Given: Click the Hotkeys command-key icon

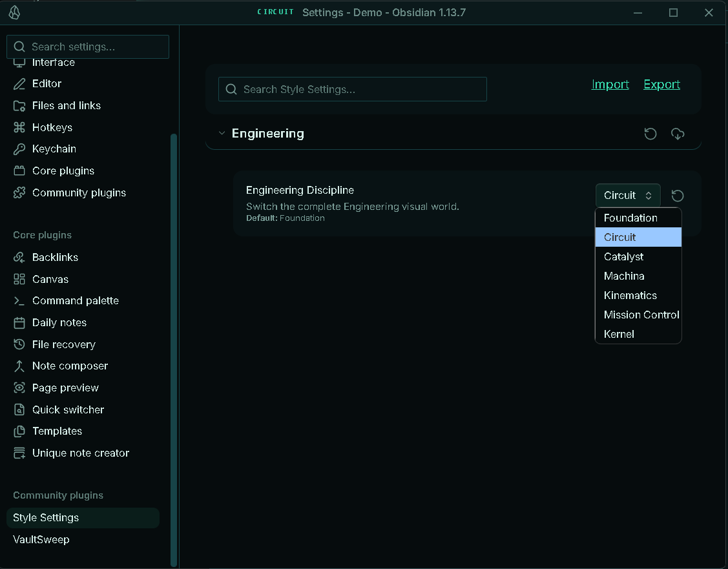Looking at the screenshot, I should point(19,127).
